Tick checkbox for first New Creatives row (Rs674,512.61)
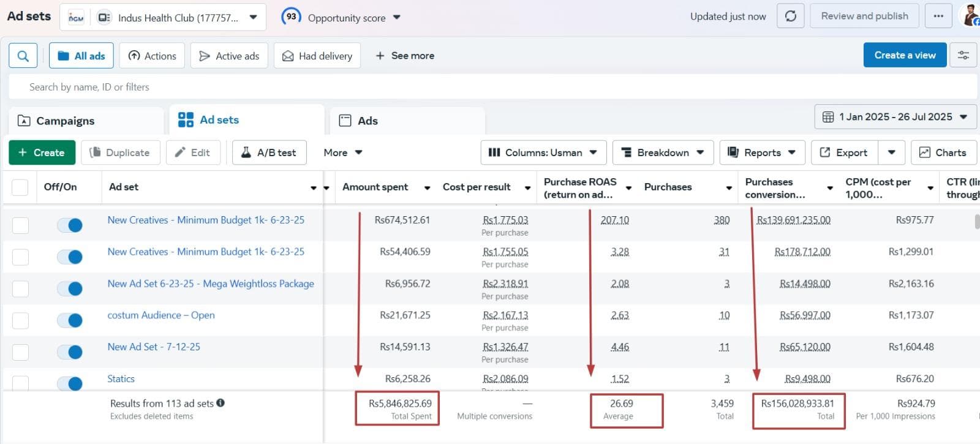This screenshot has height=444, width=980. pyautogui.click(x=20, y=225)
